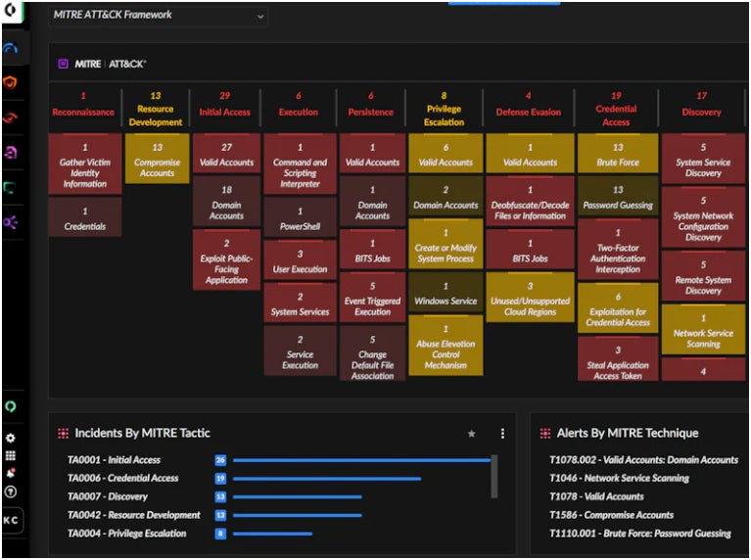Screen dimensions: 751x560
Task: Click Exploit Public-Facing Application tile
Action: click(x=226, y=260)
